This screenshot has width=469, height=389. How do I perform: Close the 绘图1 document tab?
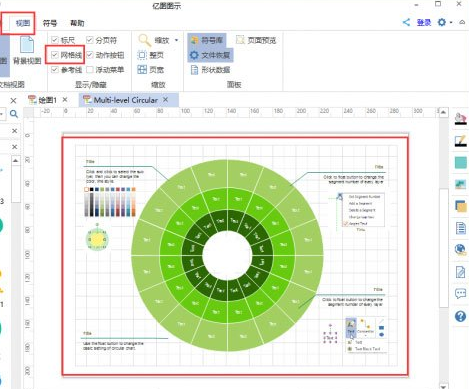click(65, 99)
